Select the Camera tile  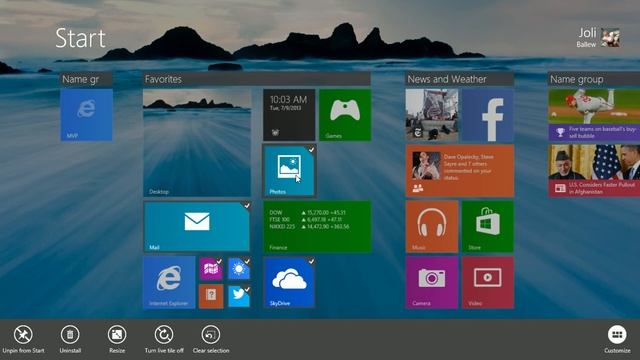coord(432,282)
